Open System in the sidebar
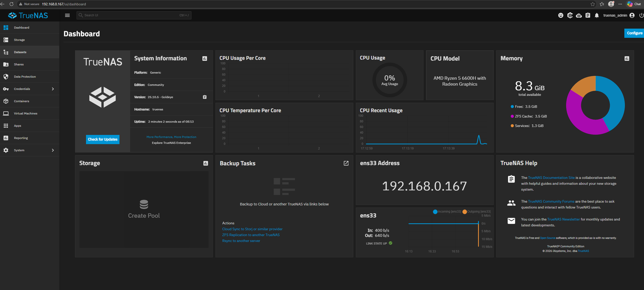The image size is (644, 290). click(x=30, y=150)
